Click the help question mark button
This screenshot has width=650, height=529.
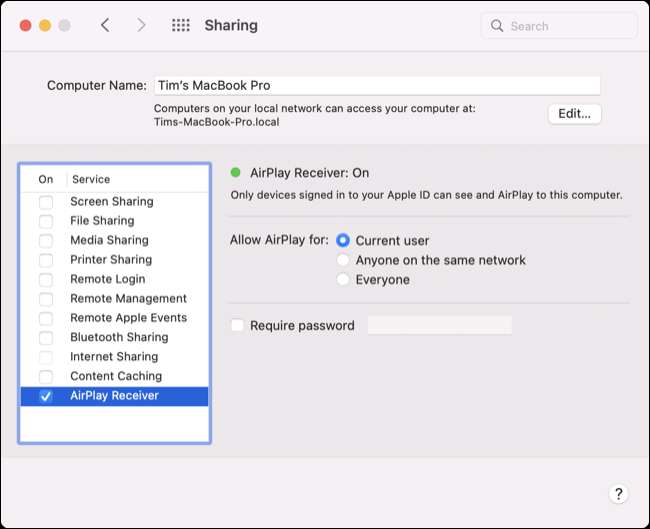click(x=618, y=493)
